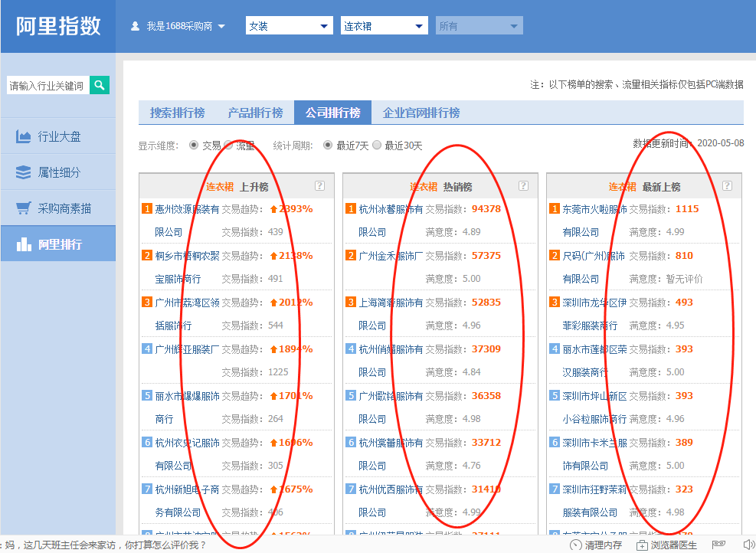
Task: Open 行业大盘 in the left sidebar
Action: point(58,136)
